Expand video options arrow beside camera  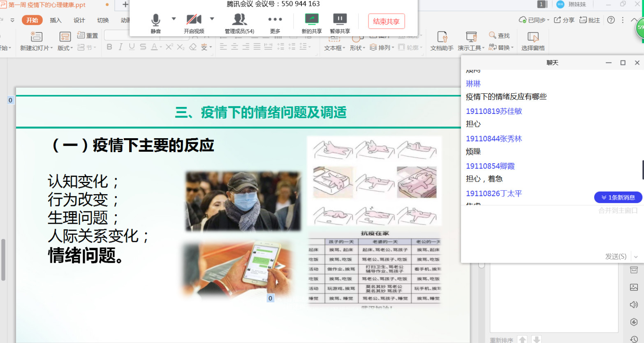[212, 19]
